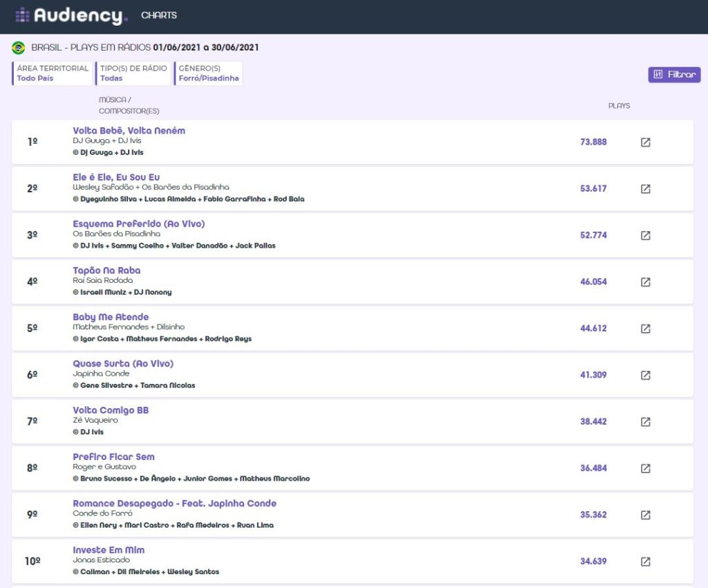Click artist Matheus Fernandes + Dilsinho
The height and width of the screenshot is (588, 708).
point(129,327)
